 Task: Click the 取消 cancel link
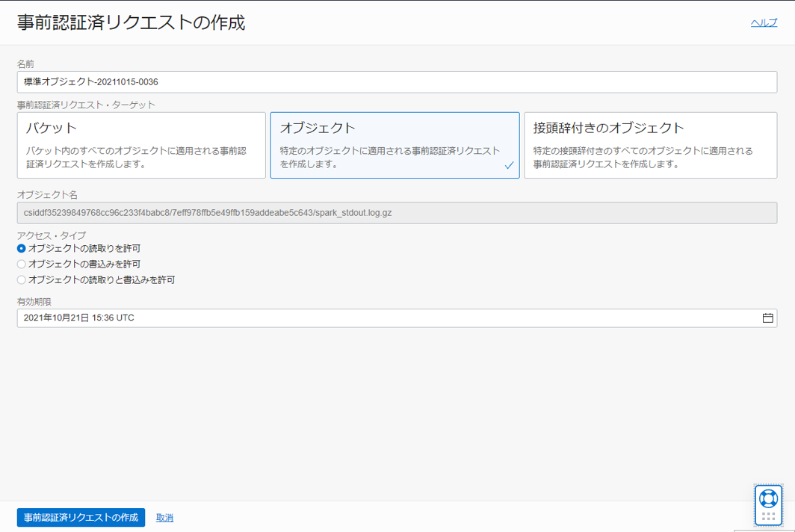click(x=164, y=518)
